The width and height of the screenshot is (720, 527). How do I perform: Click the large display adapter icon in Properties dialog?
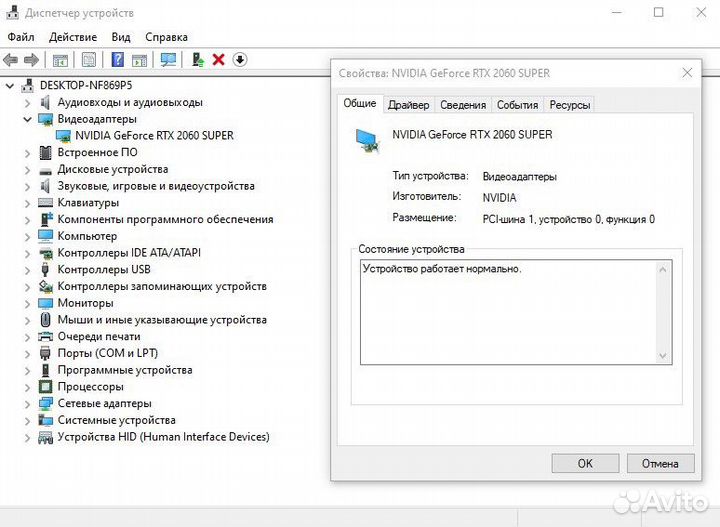click(x=367, y=140)
